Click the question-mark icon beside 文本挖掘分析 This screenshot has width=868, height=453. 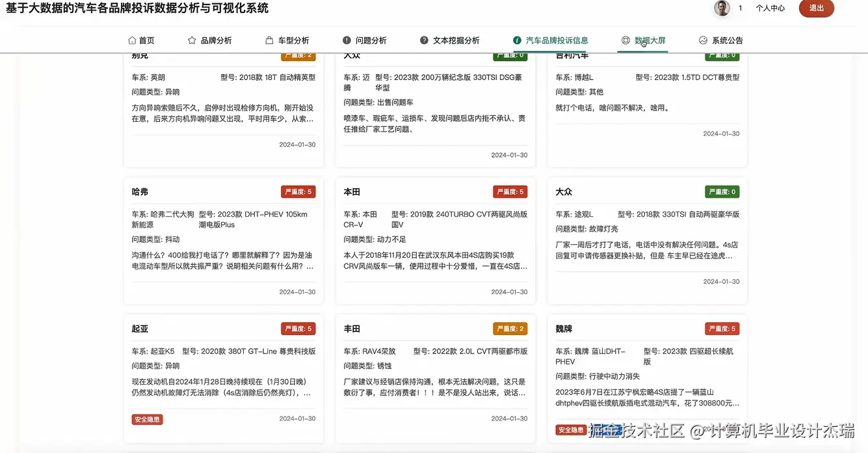click(424, 40)
